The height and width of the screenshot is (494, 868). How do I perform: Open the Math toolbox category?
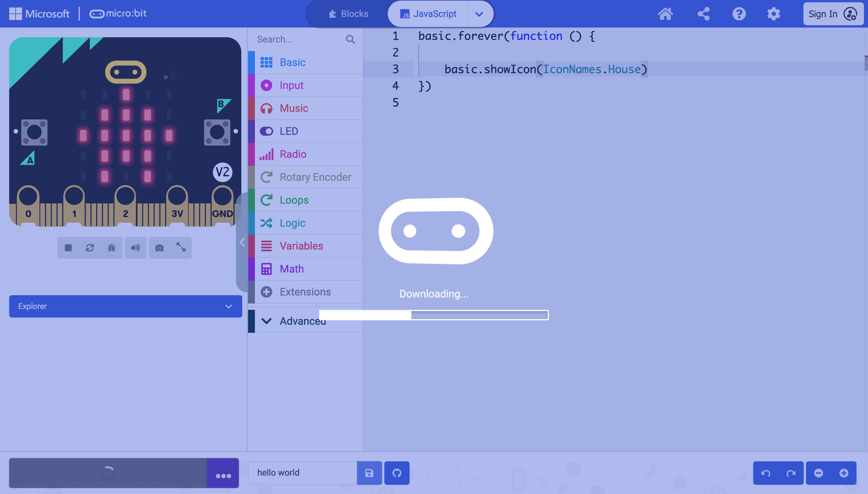point(305,269)
